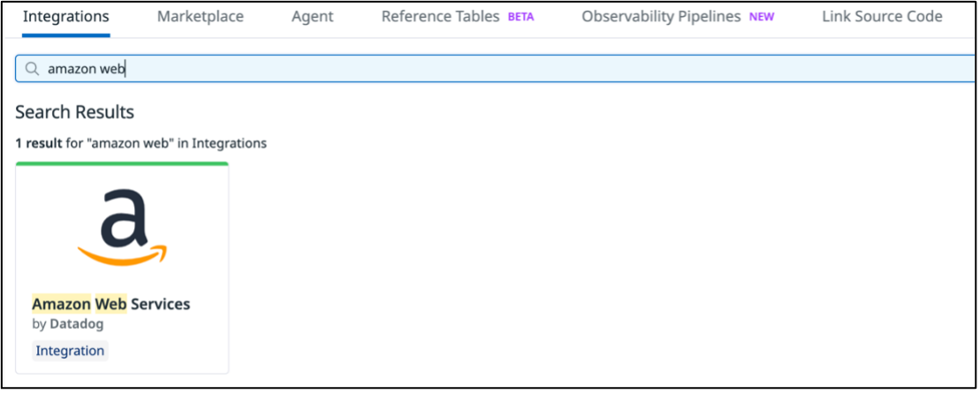Screen dimensions: 980x394
Task: Click the bold "1 result" count text
Action: point(39,142)
